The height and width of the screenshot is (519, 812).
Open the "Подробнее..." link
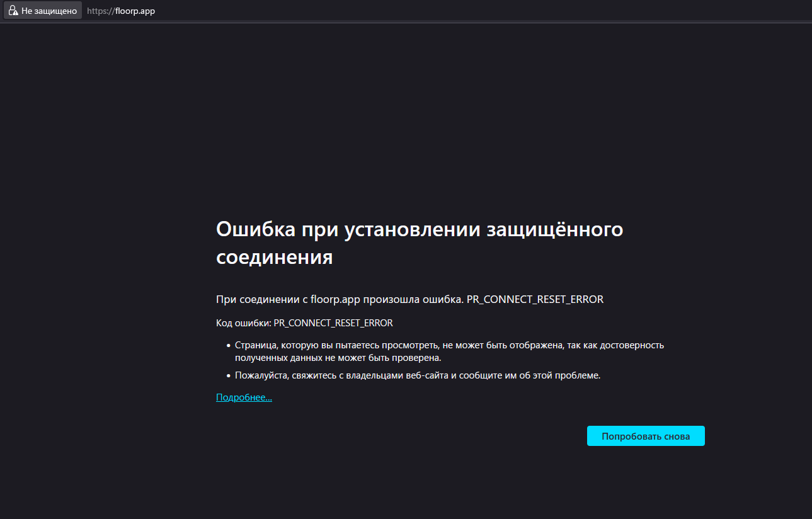point(244,397)
